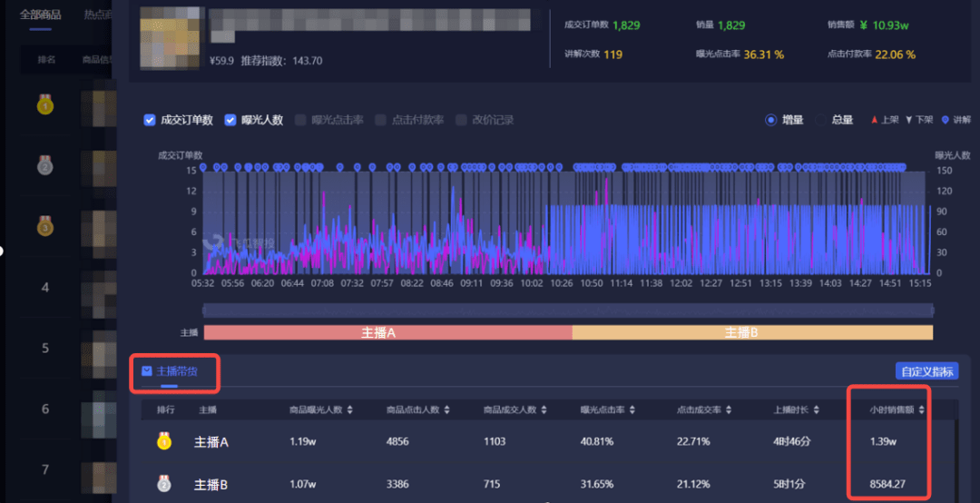Click the 讲解次数 119 value
The width and height of the screenshot is (980, 503).
(613, 54)
